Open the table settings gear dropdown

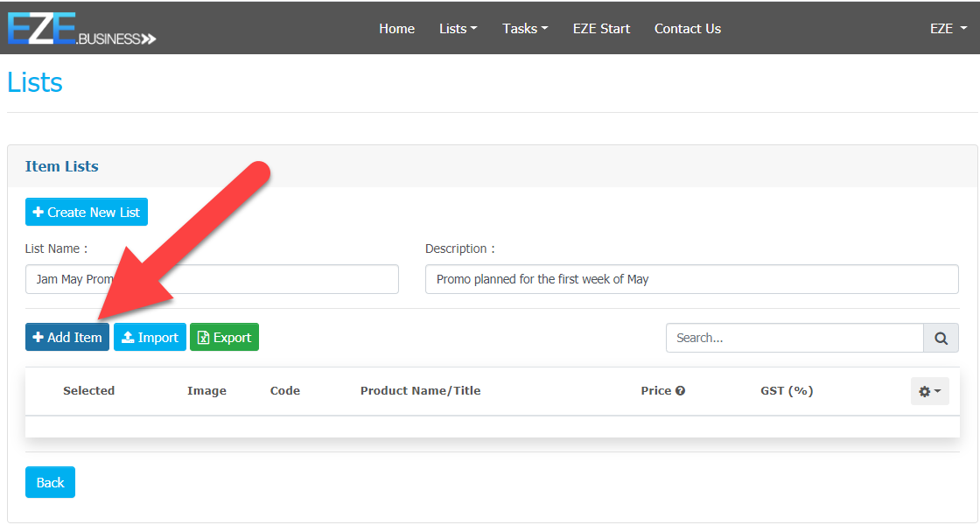pyautogui.click(x=929, y=391)
